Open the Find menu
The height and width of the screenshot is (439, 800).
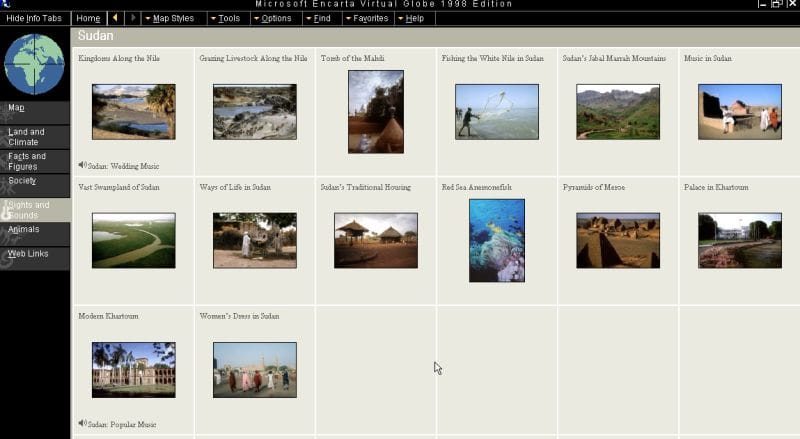(x=318, y=18)
